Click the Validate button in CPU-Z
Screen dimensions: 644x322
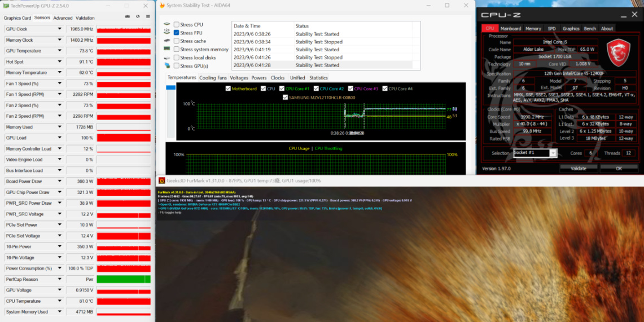[x=579, y=168]
